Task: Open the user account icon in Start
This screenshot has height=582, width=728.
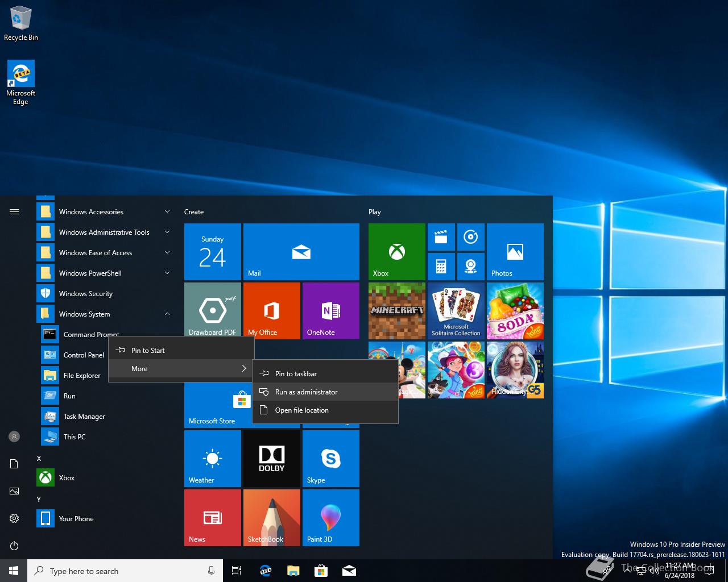Action: [14, 436]
